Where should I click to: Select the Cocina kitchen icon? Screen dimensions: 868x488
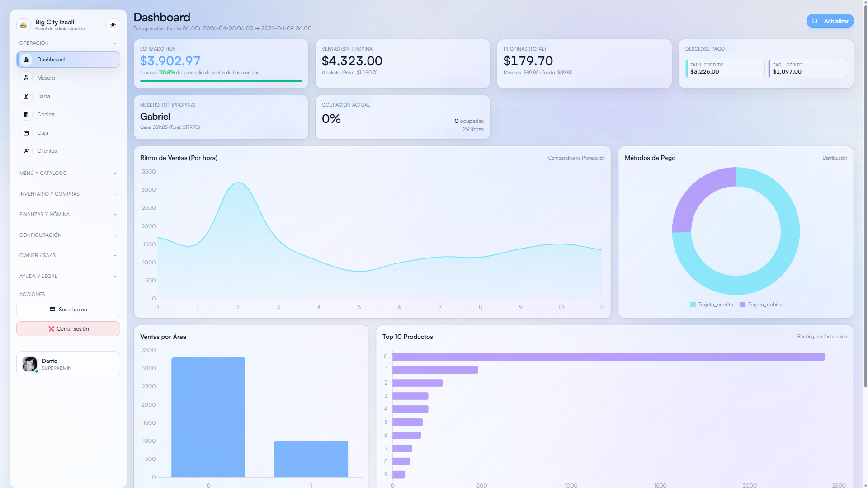point(26,114)
